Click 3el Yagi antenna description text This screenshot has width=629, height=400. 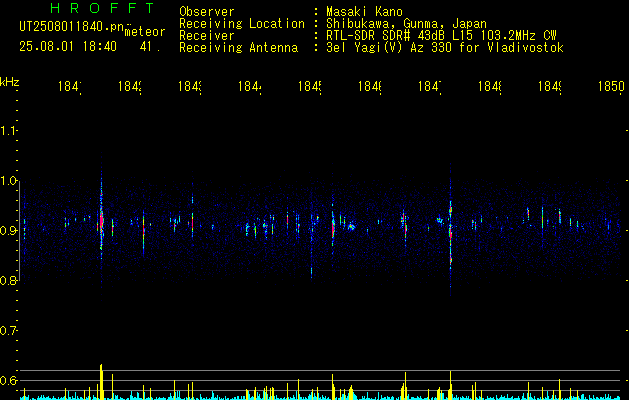point(445,48)
